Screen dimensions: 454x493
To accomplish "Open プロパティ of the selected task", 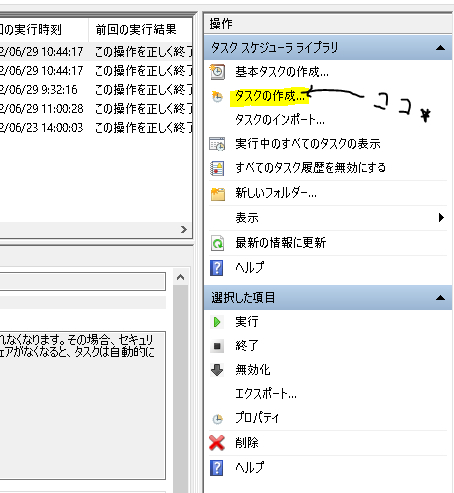I will coord(257,418).
